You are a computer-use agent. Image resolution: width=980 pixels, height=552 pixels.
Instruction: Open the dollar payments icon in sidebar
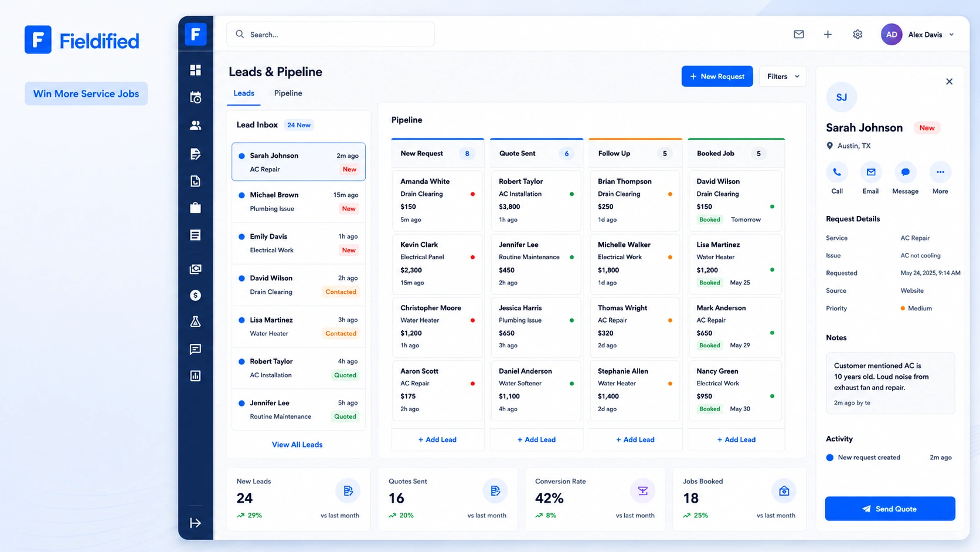point(196,295)
